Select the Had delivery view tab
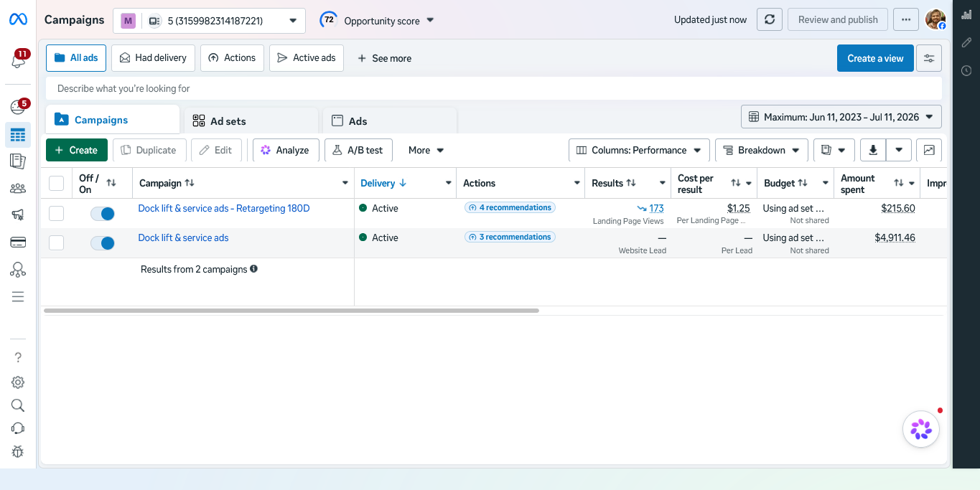 coord(153,58)
